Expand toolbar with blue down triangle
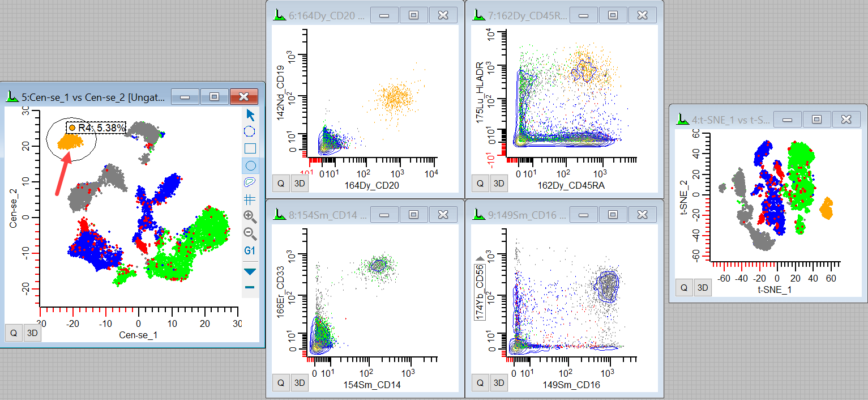 coord(250,272)
